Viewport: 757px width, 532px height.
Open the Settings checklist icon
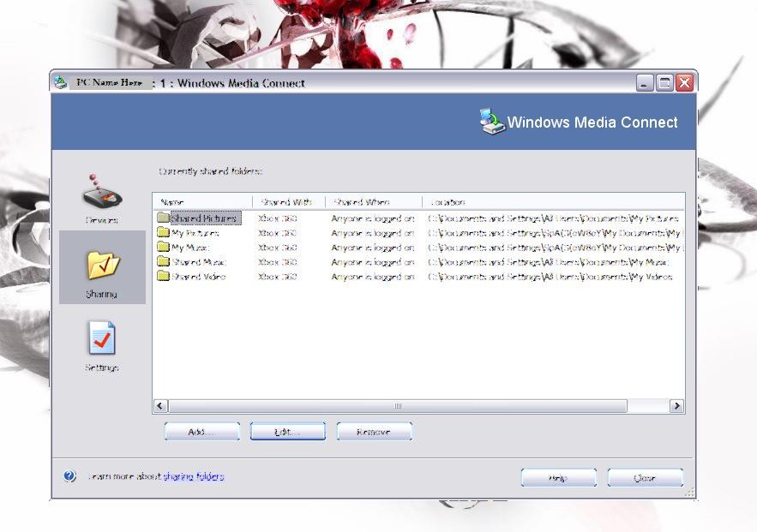tap(102, 338)
